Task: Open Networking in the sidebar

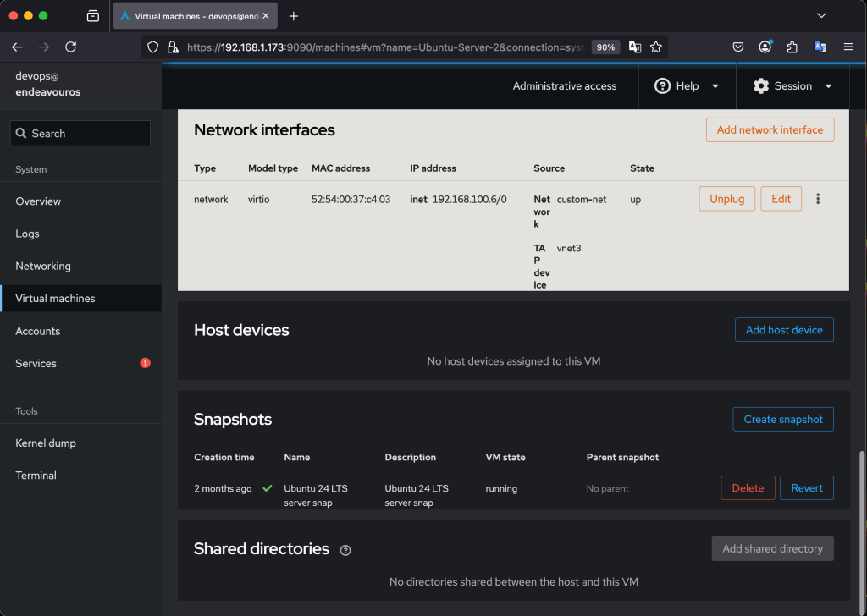Action: coord(43,266)
